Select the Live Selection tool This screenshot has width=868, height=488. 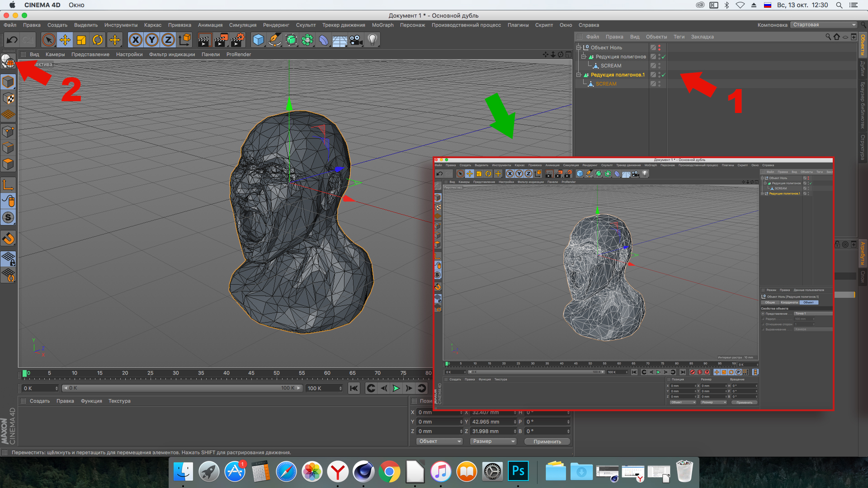click(x=48, y=40)
